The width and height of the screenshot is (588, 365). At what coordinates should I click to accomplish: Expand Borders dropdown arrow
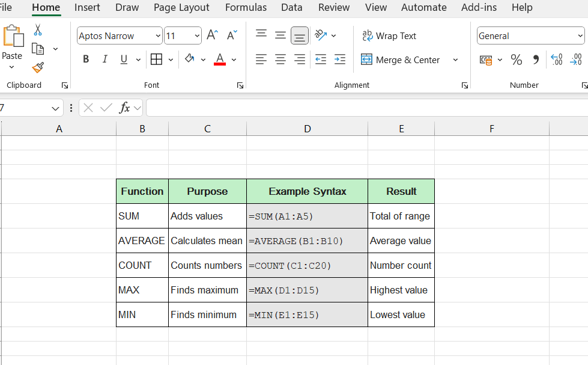click(x=171, y=60)
